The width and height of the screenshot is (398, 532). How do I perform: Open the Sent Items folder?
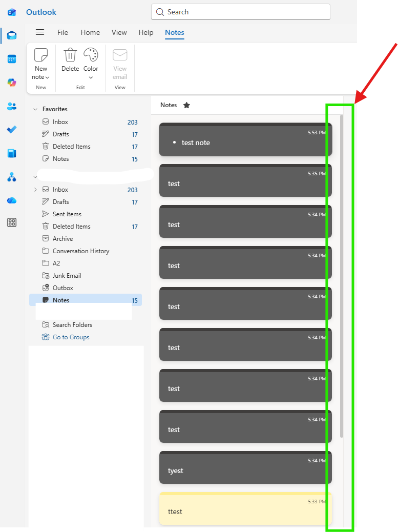click(x=86, y=214)
